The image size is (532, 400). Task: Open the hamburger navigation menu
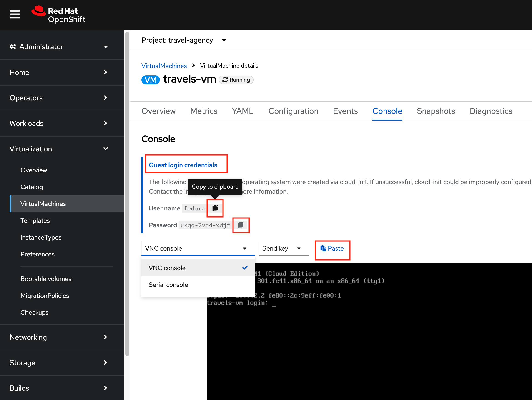pyautogui.click(x=15, y=14)
